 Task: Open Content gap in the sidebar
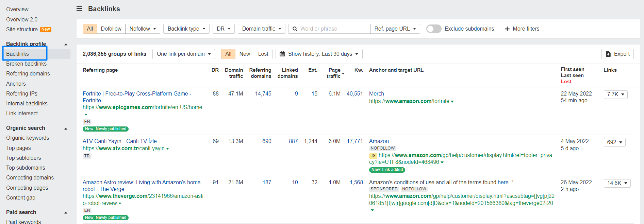pyautogui.click(x=21, y=197)
